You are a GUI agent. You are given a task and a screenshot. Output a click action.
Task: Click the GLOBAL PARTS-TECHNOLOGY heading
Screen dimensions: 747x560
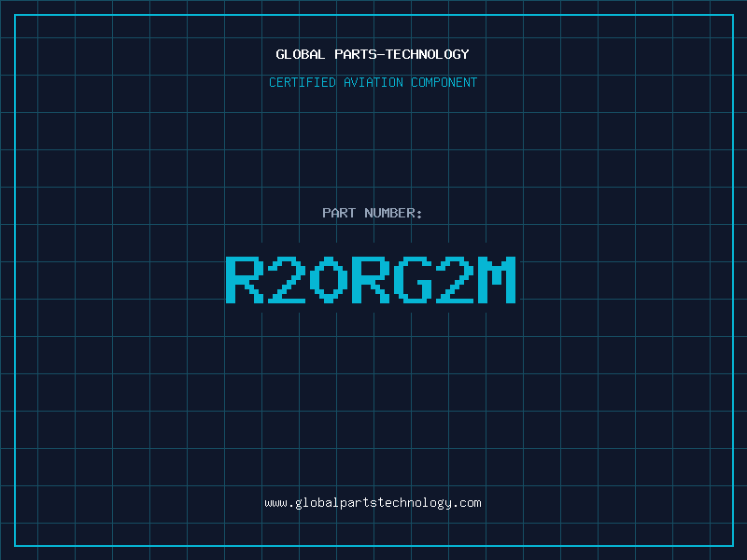click(x=373, y=54)
